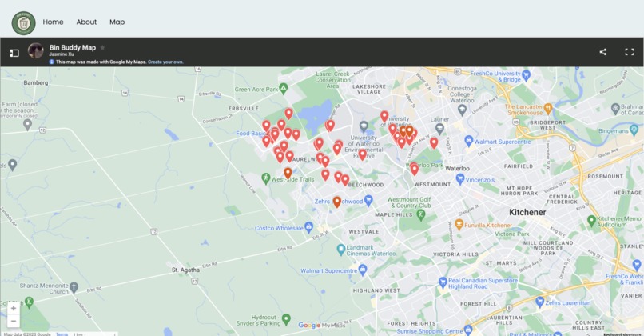The height and width of the screenshot is (336, 644).
Task: Open the Terms link at map bottom
Action: pyautogui.click(x=62, y=334)
